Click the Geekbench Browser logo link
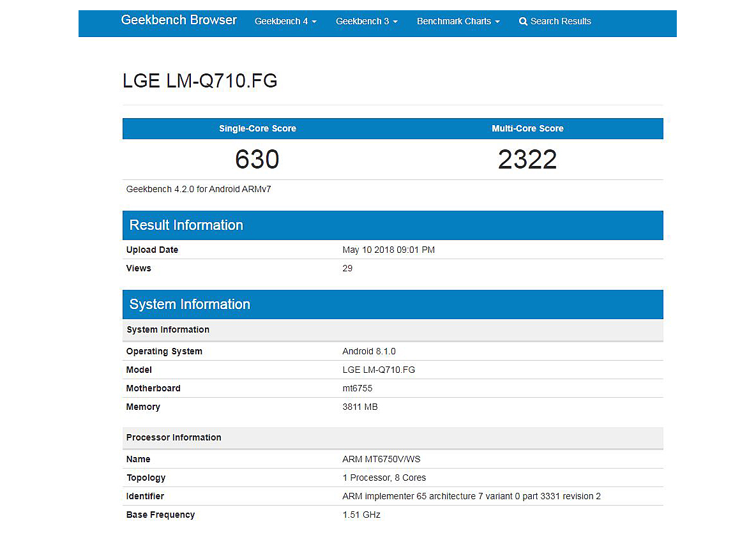756x542 pixels. tap(179, 20)
